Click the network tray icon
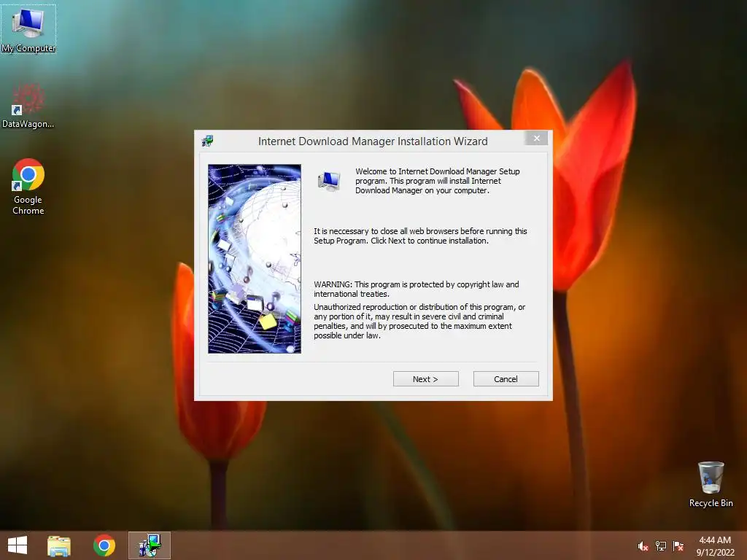The height and width of the screenshot is (560, 747). point(661,546)
